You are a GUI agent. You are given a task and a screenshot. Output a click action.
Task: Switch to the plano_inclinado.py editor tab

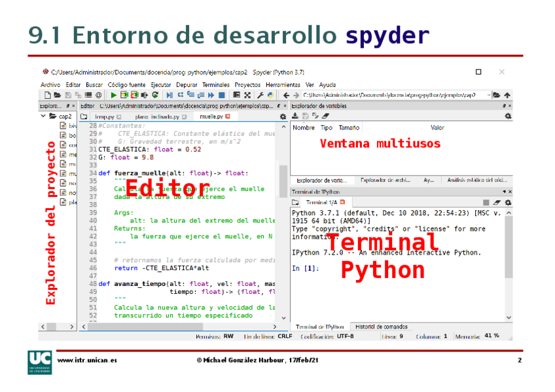click(x=156, y=116)
